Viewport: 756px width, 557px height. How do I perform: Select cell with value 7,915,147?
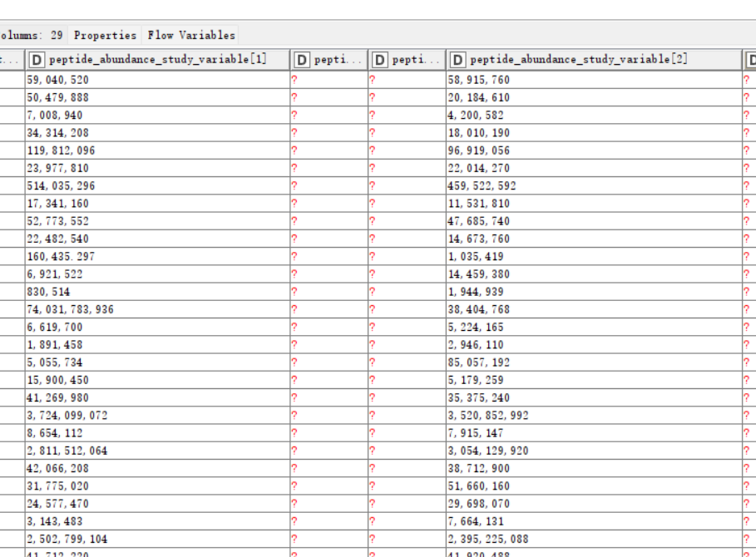pos(594,433)
